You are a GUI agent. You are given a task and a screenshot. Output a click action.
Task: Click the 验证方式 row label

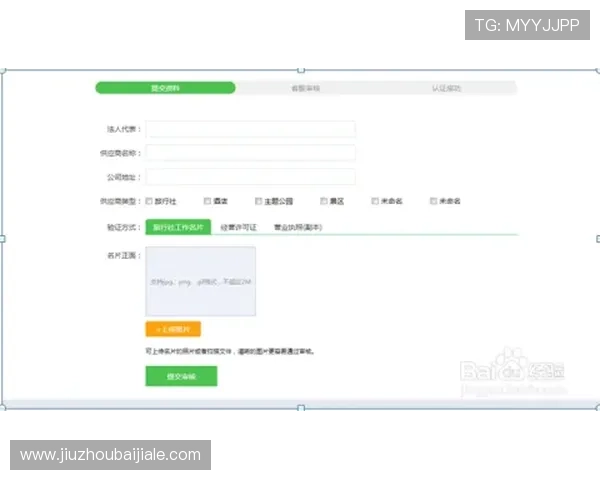tap(124, 227)
